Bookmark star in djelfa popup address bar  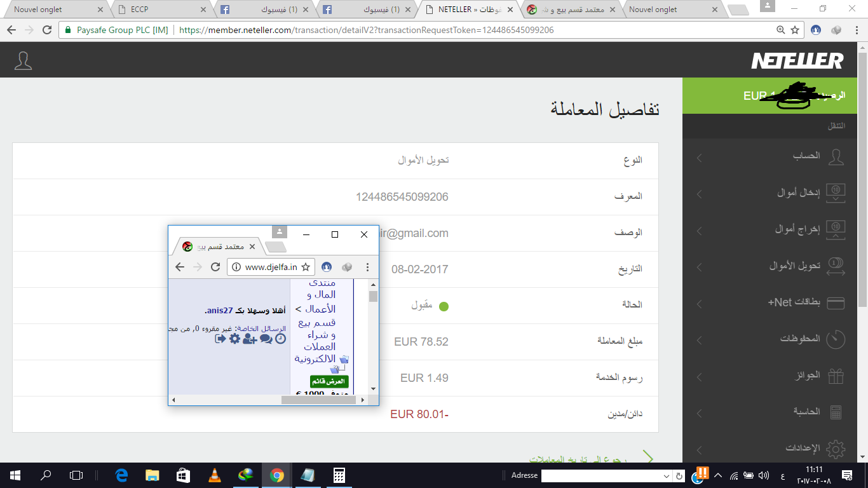306,267
